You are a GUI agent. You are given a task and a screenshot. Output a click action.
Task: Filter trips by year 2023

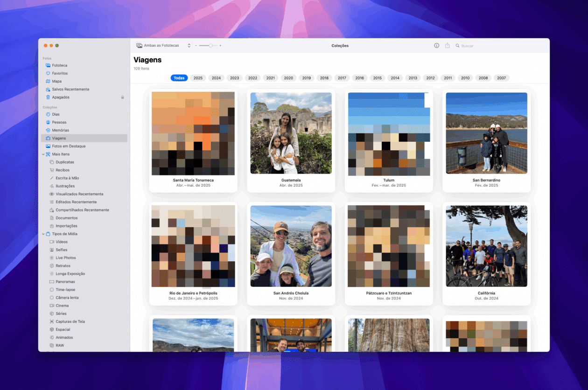point(234,78)
